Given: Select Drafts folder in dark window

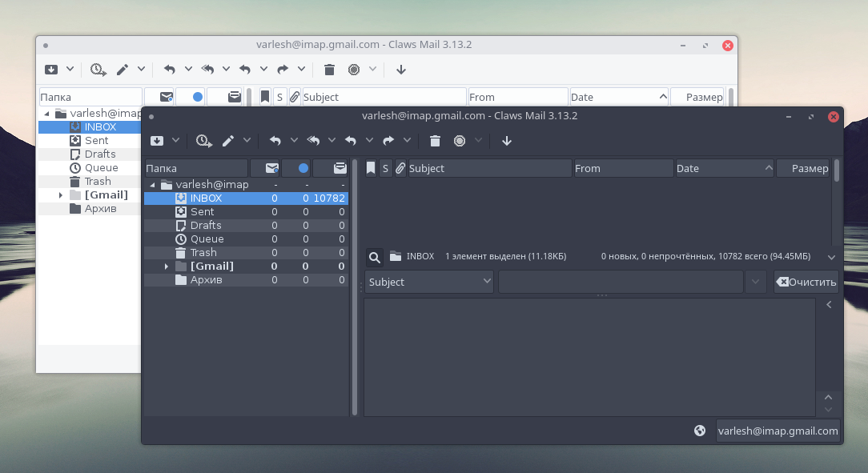Looking at the screenshot, I should (x=247, y=225).
